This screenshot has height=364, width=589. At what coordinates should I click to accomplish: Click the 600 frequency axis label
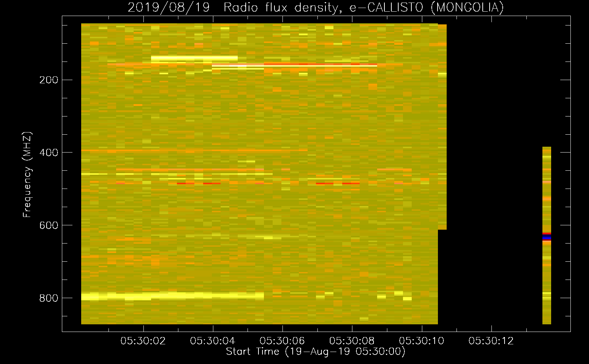[x=49, y=225]
